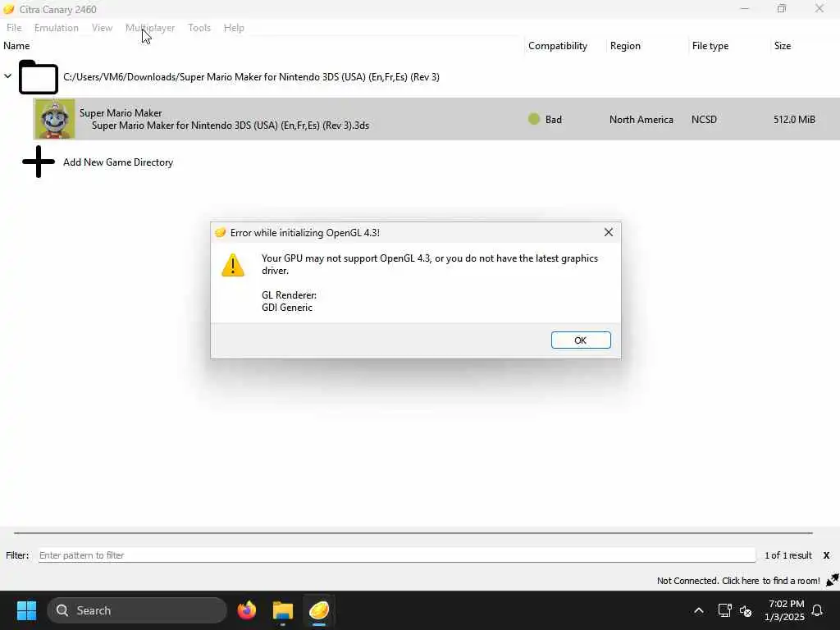Restore down the Citra Canary window
The width and height of the screenshot is (840, 630).
(782, 8)
